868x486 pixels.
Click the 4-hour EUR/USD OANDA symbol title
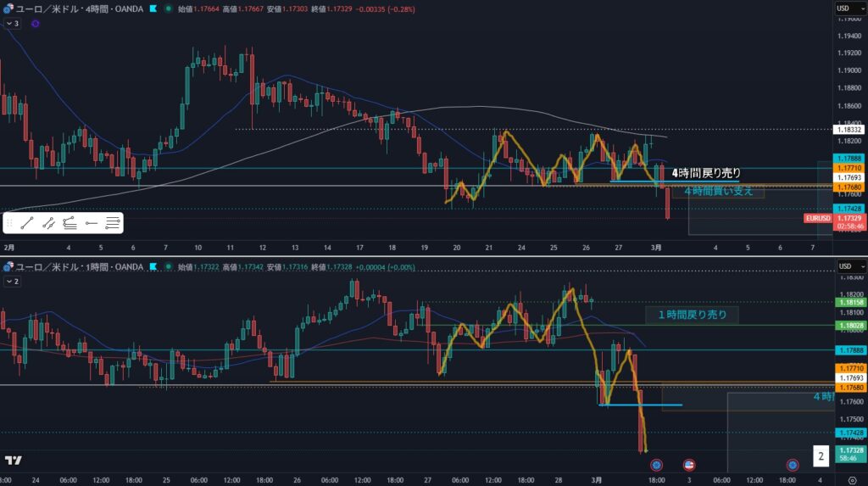click(x=78, y=8)
